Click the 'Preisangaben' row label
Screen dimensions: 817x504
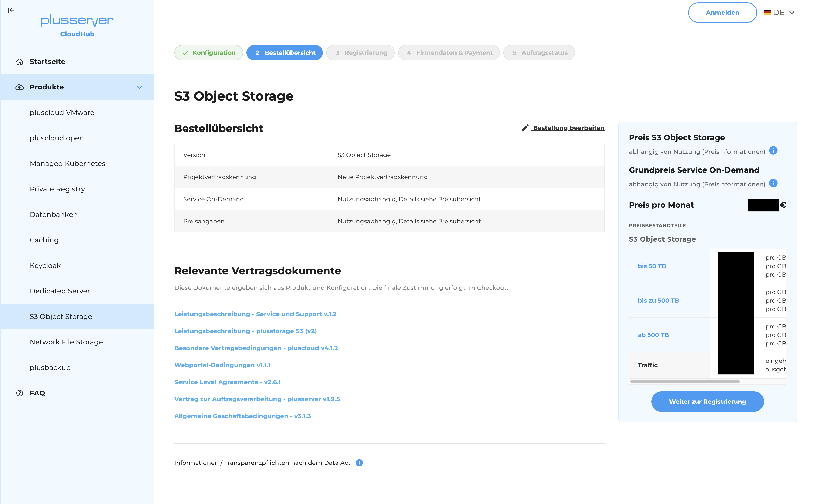204,221
